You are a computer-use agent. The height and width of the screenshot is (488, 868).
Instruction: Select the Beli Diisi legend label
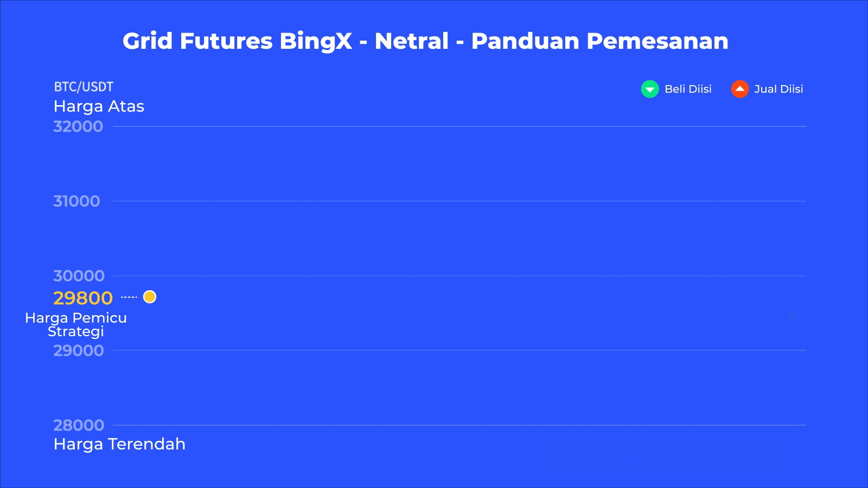[x=688, y=89]
